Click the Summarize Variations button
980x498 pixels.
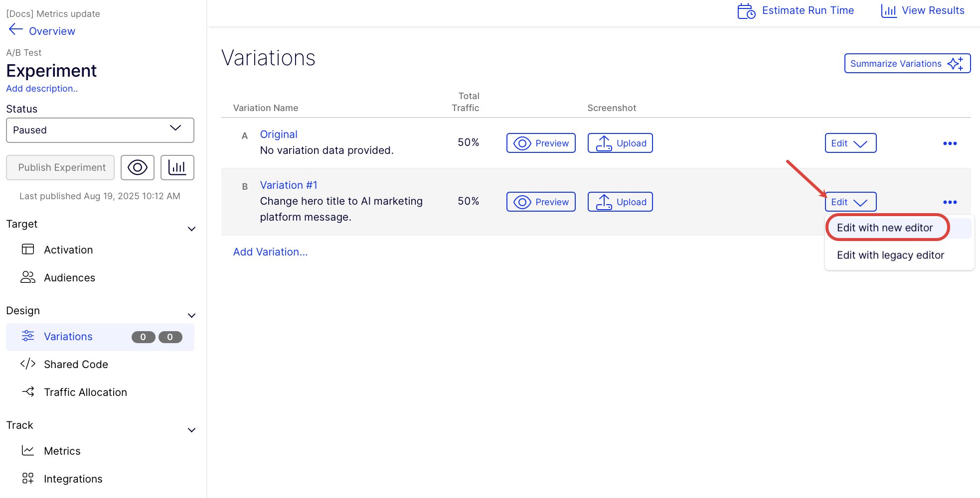coord(907,63)
